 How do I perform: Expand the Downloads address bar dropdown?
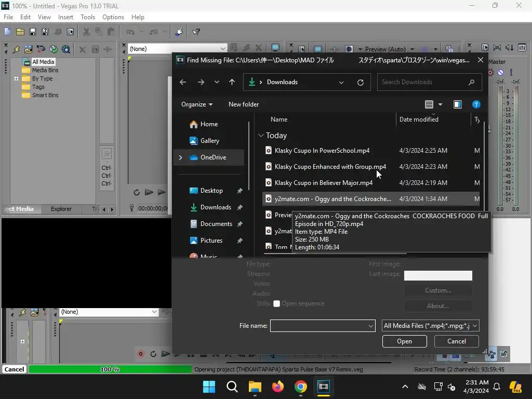341,82
